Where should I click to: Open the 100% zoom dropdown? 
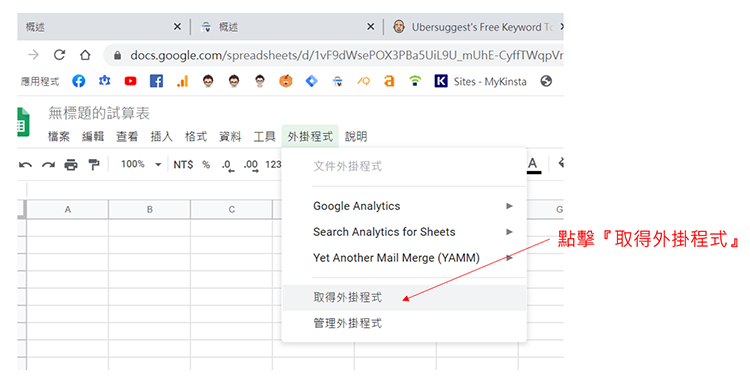click(141, 165)
